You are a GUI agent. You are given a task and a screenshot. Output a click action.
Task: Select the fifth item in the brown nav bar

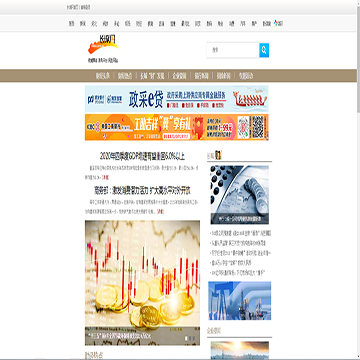pos(201,76)
